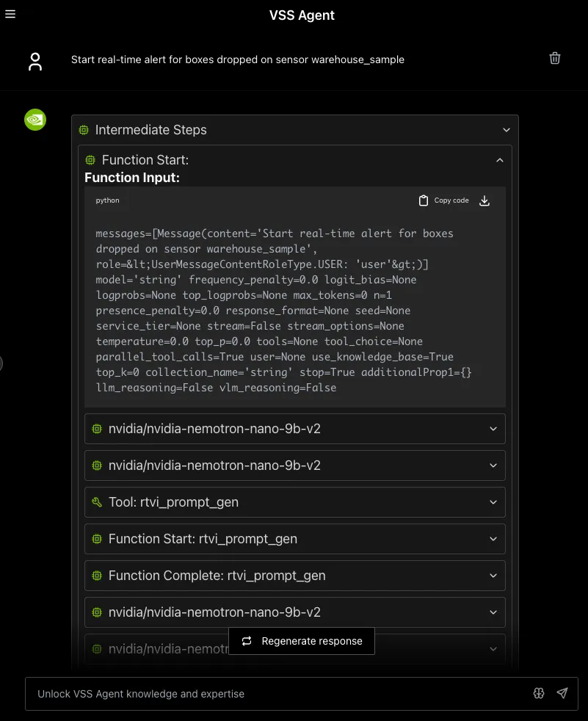This screenshot has height=721, width=588.
Task: Click the VSS Agent title
Action: point(302,15)
